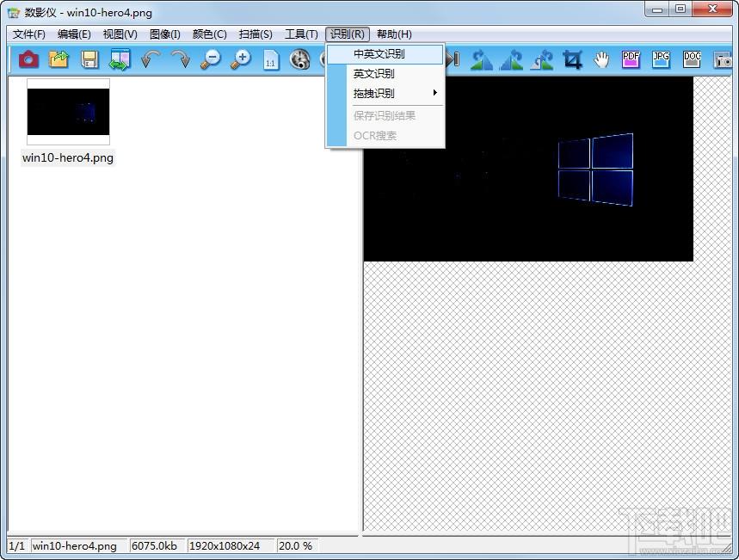The width and height of the screenshot is (739, 560).
Task: Select the crop tool
Action: pyautogui.click(x=572, y=60)
